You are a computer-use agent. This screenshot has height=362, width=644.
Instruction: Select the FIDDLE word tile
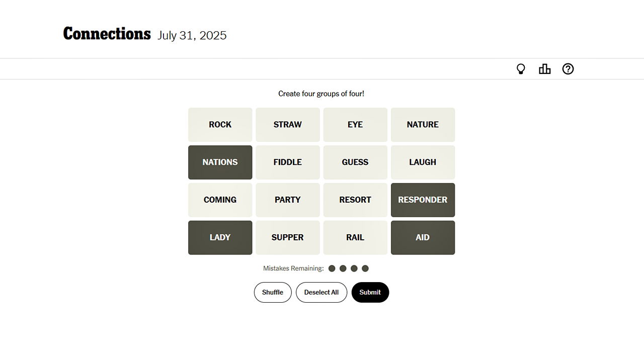coord(287,162)
